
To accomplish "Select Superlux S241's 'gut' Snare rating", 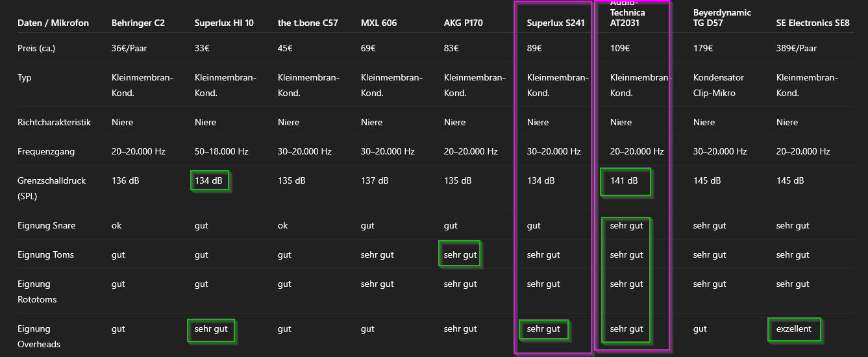I will [x=534, y=225].
